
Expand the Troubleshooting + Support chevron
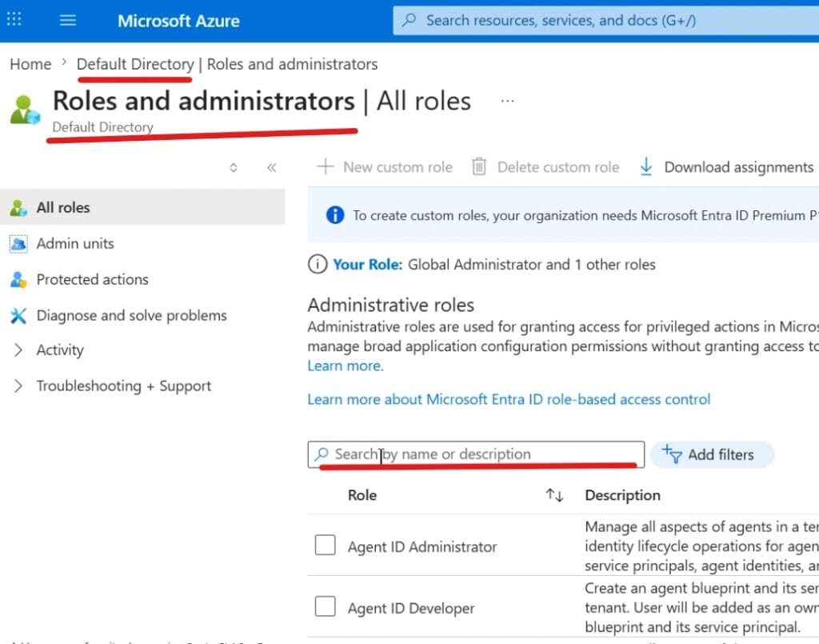point(18,386)
